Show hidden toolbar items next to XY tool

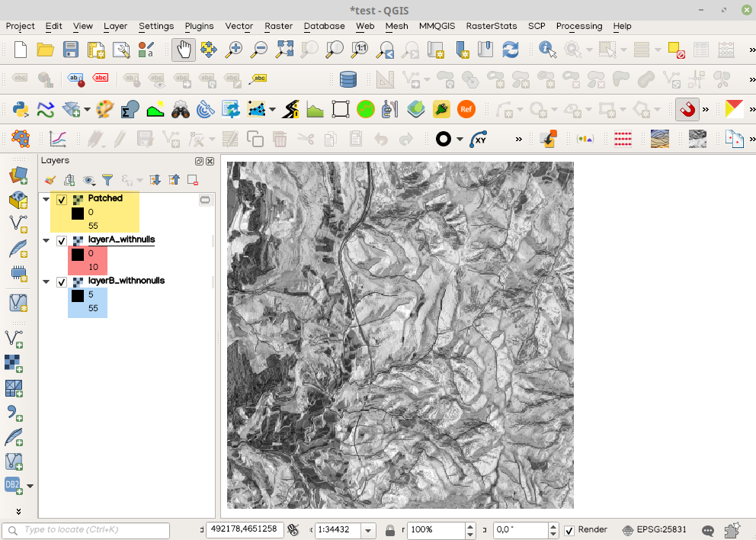click(519, 140)
